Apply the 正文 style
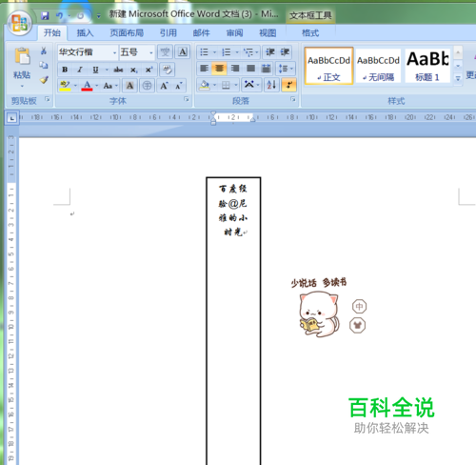This screenshot has height=465, width=476. [328, 66]
